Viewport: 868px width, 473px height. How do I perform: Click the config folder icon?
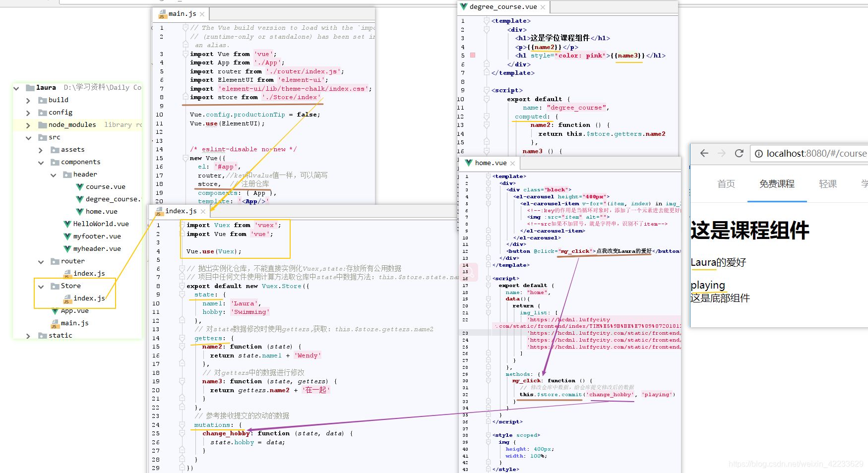[x=43, y=113]
